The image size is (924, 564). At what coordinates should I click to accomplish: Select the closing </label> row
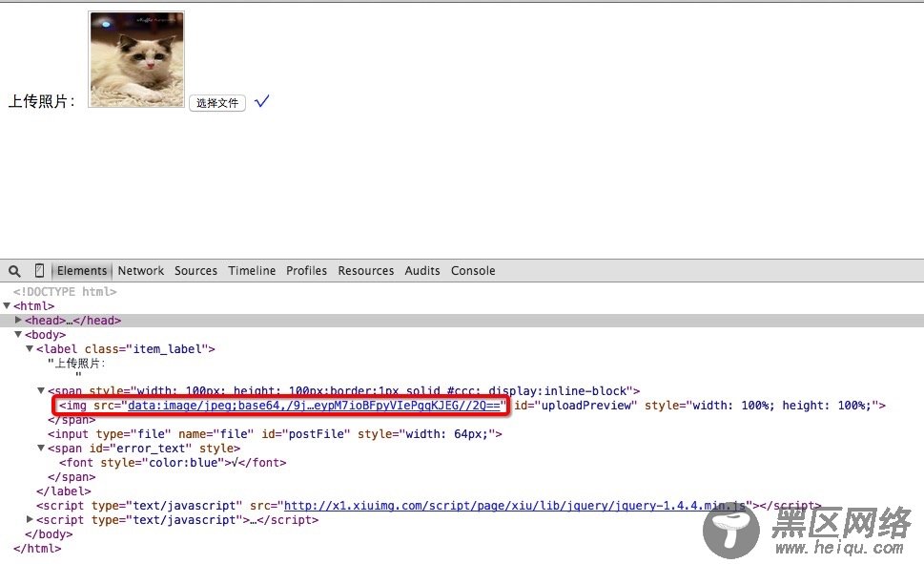64,491
